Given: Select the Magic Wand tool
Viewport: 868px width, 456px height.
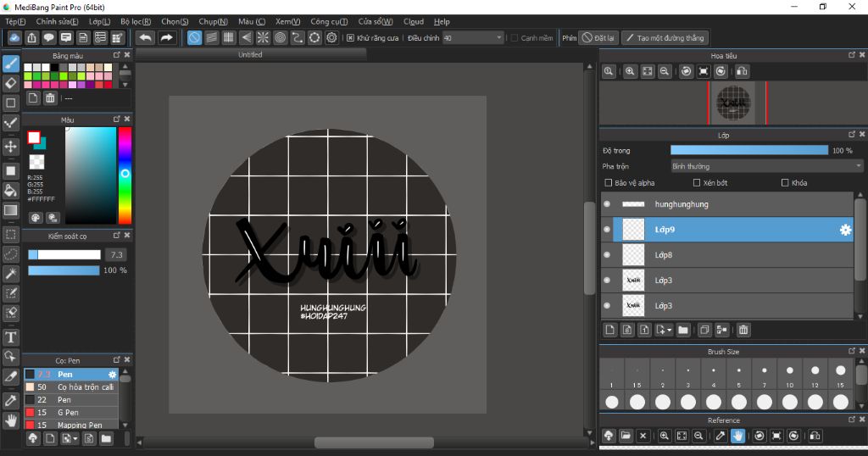Looking at the screenshot, I should click(x=10, y=274).
